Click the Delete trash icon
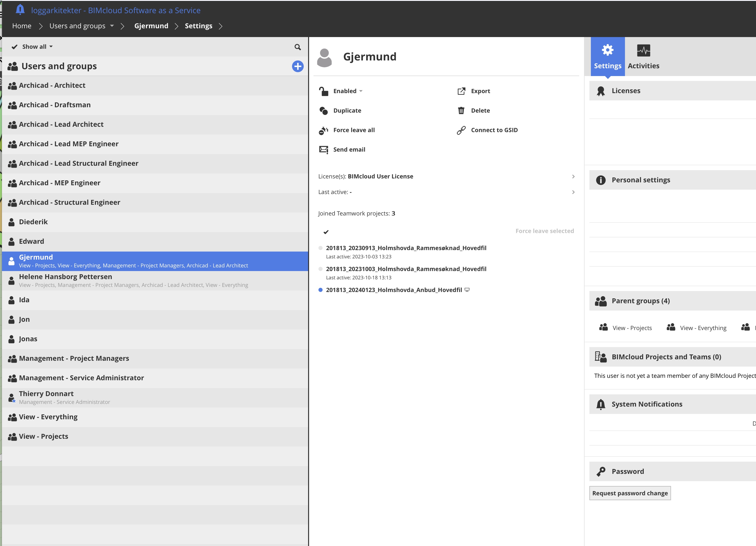Viewport: 756px width, 546px height. (x=461, y=110)
